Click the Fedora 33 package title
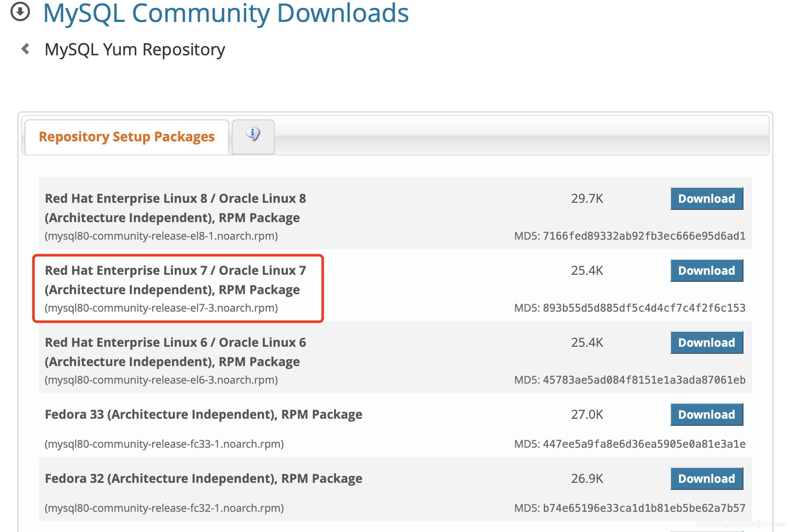Screen dimensions: 790x532 pos(204,414)
